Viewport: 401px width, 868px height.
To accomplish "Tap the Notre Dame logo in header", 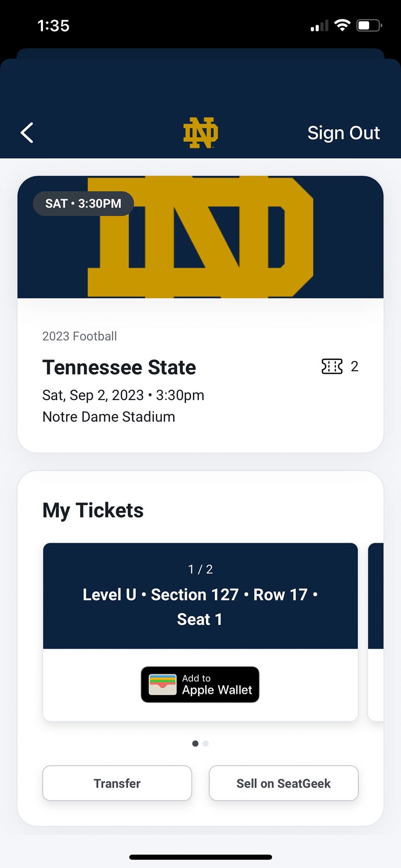I will coord(200,133).
